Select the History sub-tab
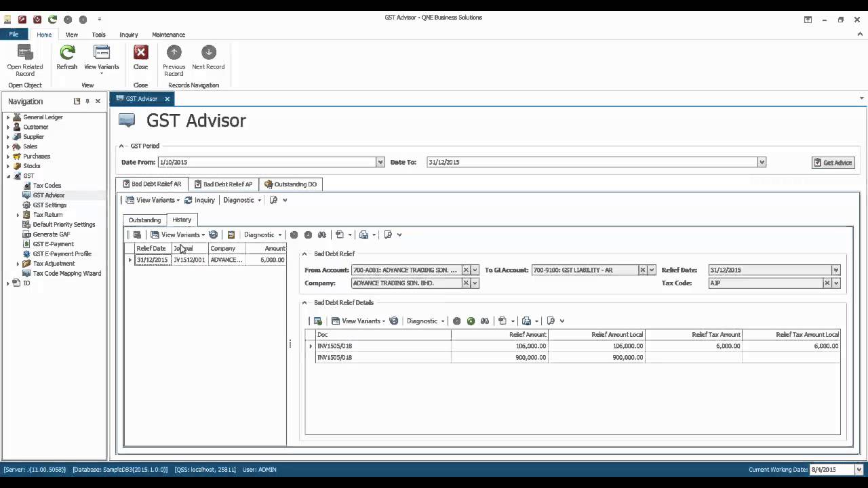The width and height of the screenshot is (868, 488). [182, 220]
